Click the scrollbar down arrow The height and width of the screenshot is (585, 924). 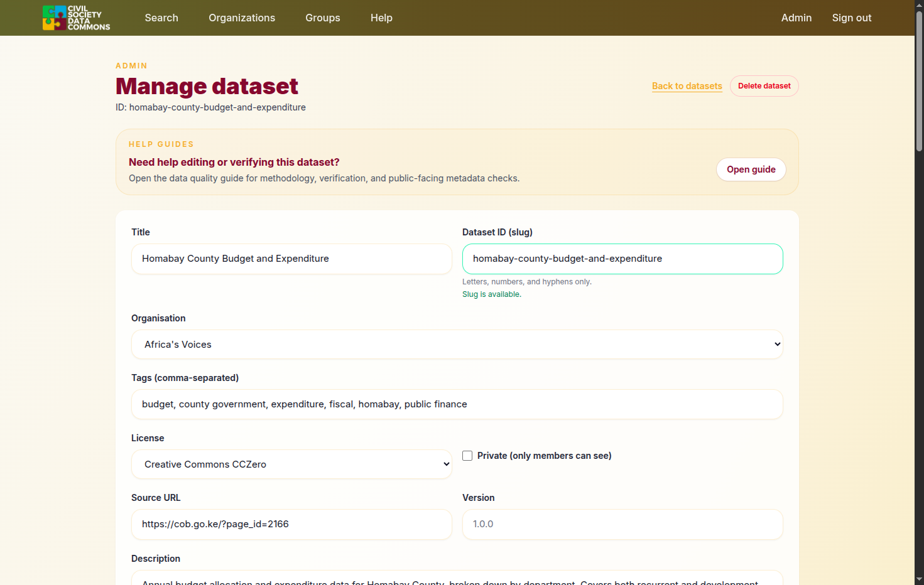point(919,579)
